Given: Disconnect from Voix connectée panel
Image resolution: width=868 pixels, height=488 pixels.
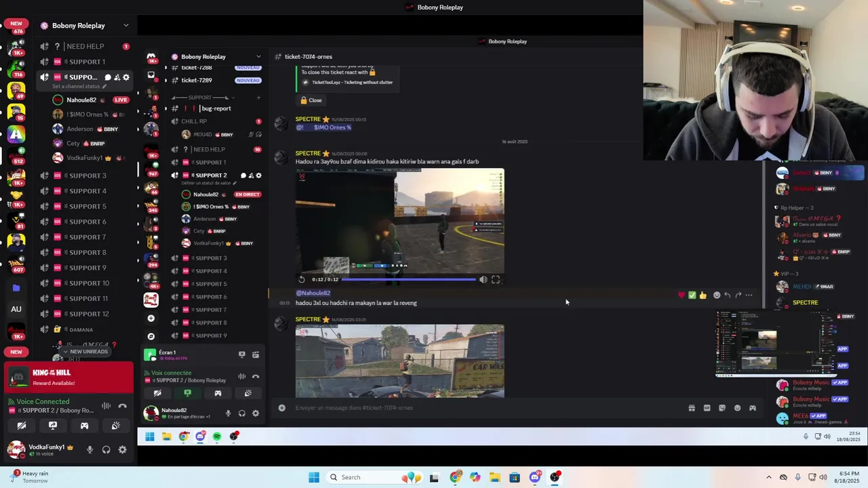Looking at the screenshot, I should coord(256,377).
